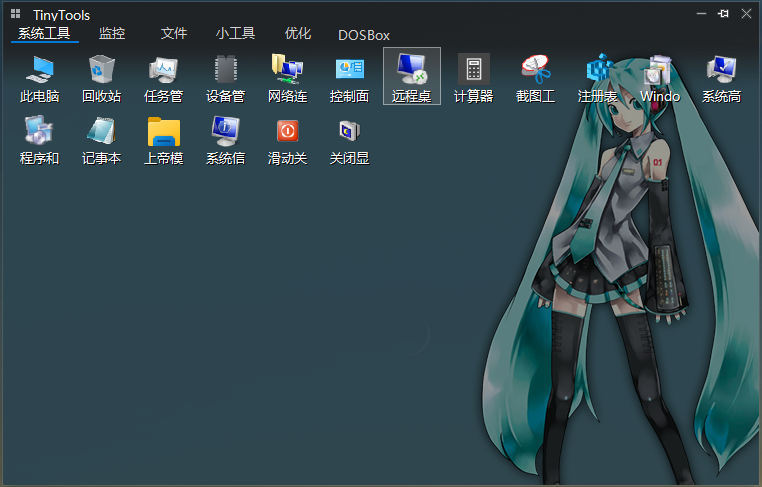The image size is (762, 487).
Task: Switch to the 监控 tab
Action: [112, 34]
